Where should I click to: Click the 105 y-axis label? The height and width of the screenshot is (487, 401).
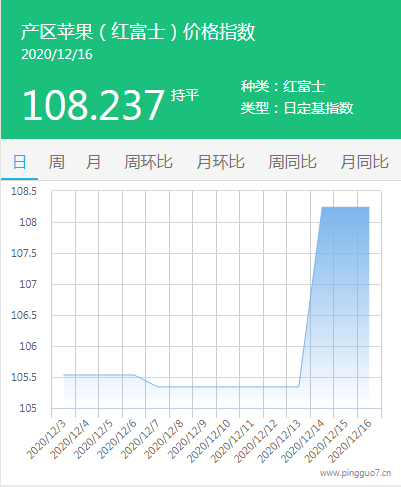click(x=28, y=408)
